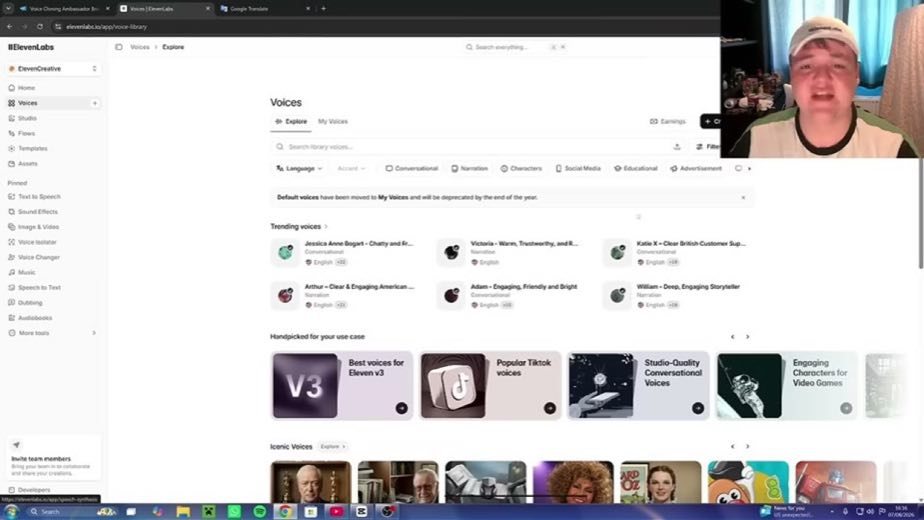Expand Trending voices section arrow
The image size is (924, 520).
click(x=326, y=226)
